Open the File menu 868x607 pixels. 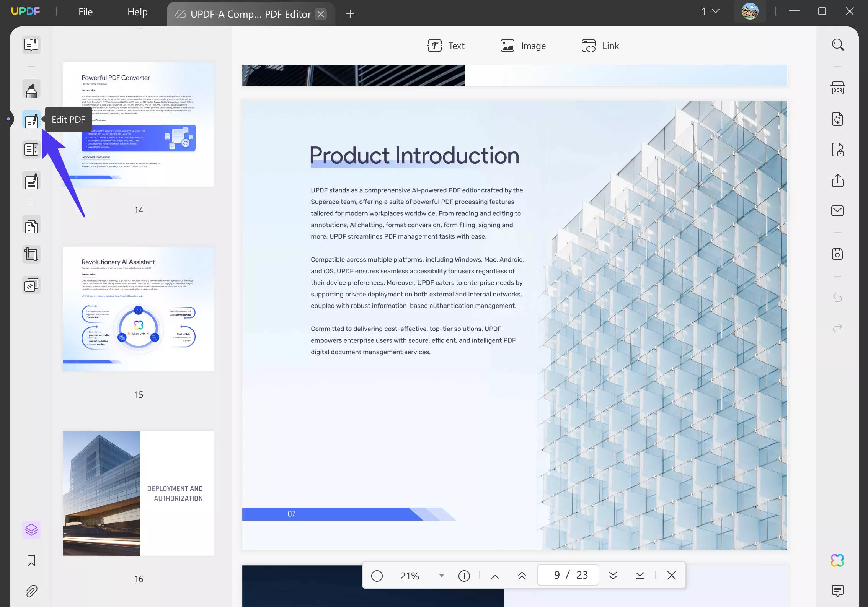[x=85, y=12]
